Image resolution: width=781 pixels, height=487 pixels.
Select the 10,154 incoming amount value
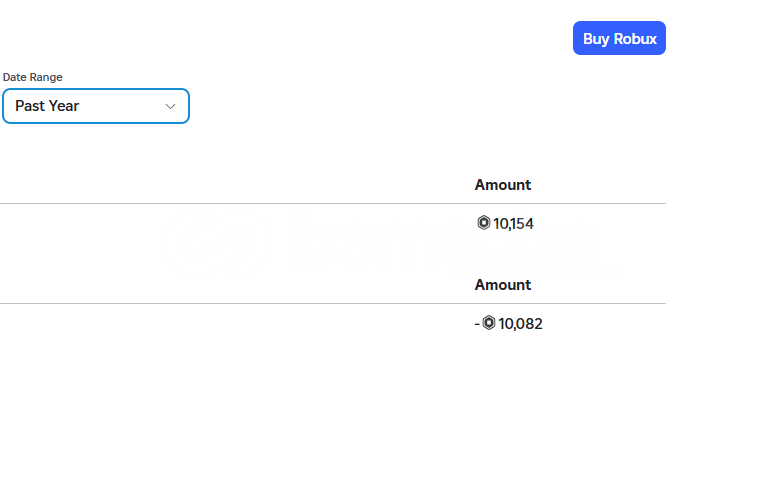[x=513, y=224]
